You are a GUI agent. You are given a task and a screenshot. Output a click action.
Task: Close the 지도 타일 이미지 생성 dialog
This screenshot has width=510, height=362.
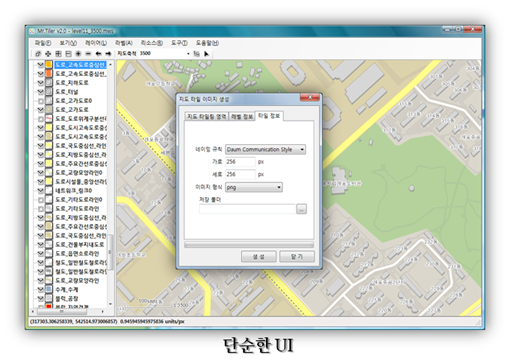pyautogui.click(x=310, y=97)
